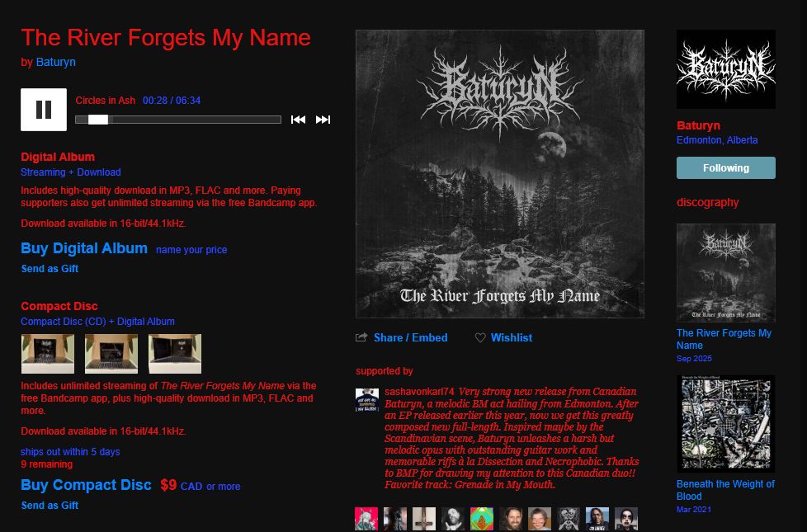Viewport: 807px width, 532px height.
Task: Click Buy Compact Disc
Action: [86, 485]
